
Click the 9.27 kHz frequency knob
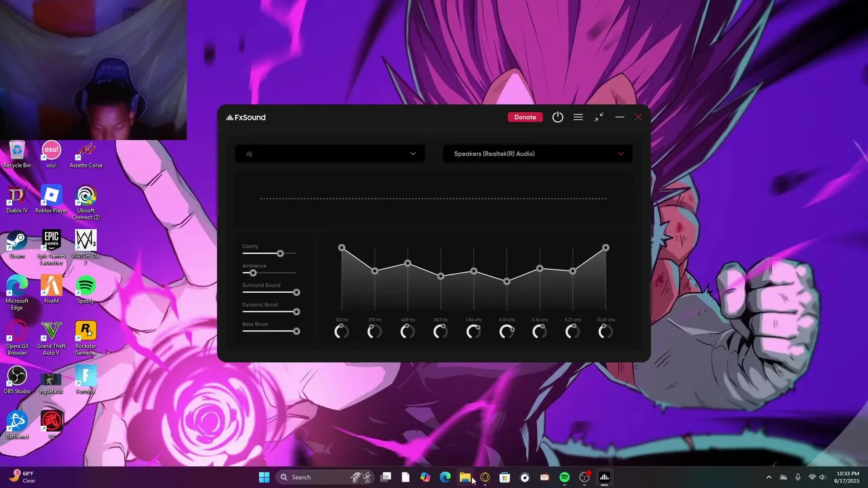[x=572, y=331]
